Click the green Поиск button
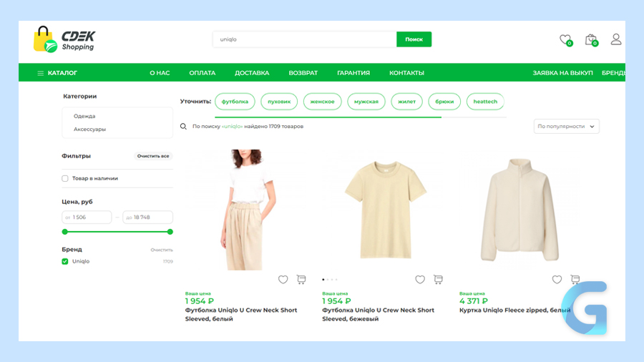Image resolution: width=644 pixels, height=362 pixels. [414, 39]
